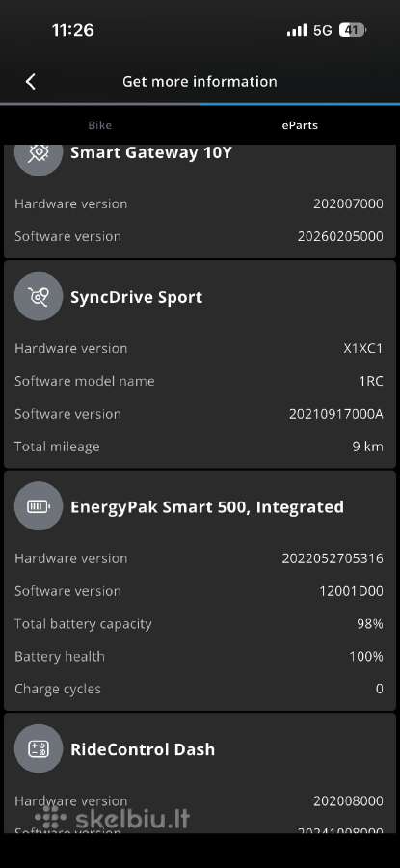The height and width of the screenshot is (868, 400).
Task: Select the Smart Gateway 10Y heading
Action: (151, 153)
